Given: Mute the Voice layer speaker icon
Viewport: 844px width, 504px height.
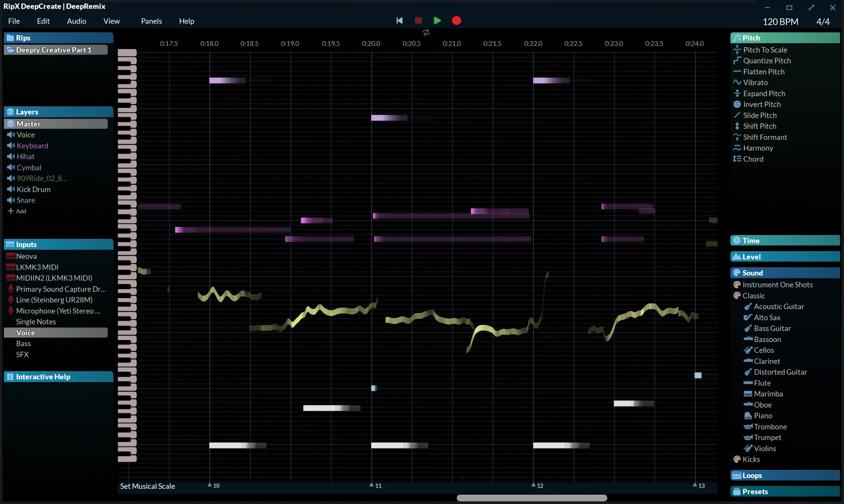Looking at the screenshot, I should click(11, 135).
